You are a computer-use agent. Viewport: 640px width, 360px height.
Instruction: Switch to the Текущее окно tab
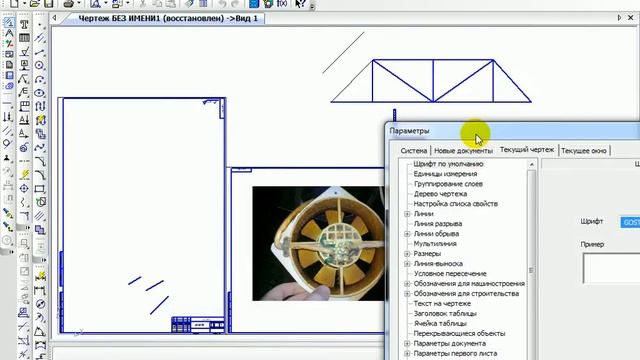[584, 151]
